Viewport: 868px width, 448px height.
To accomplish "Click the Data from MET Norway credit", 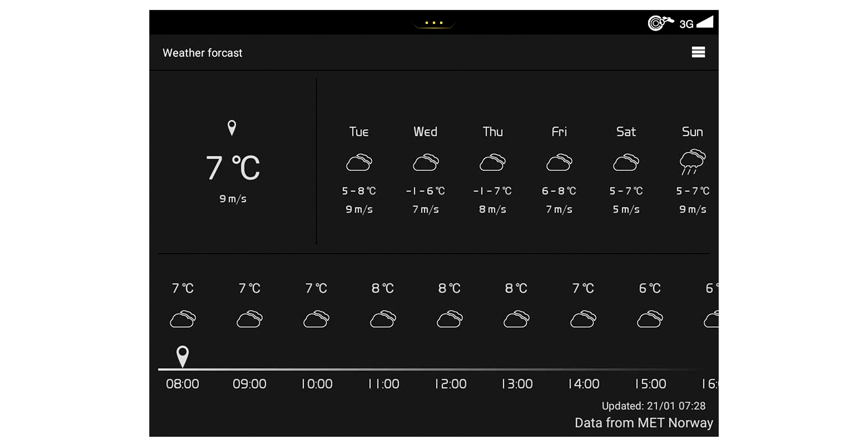I will coord(644,423).
